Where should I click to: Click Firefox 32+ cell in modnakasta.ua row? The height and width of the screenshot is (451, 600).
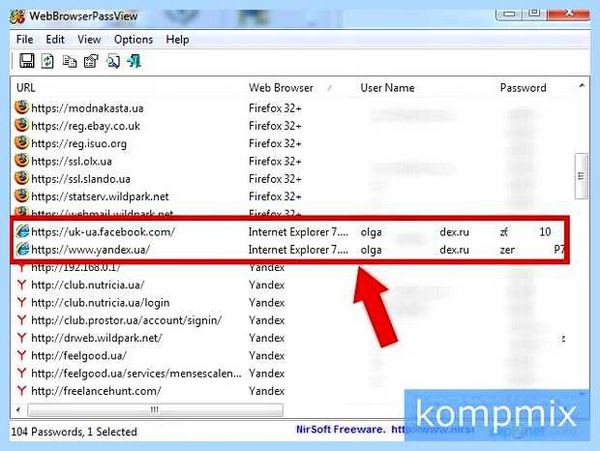coord(275,108)
